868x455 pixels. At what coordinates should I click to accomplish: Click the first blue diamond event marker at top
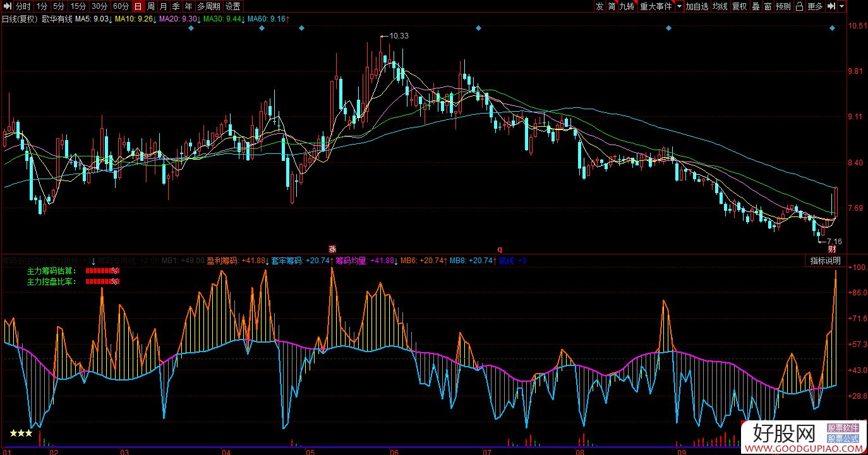191,28
